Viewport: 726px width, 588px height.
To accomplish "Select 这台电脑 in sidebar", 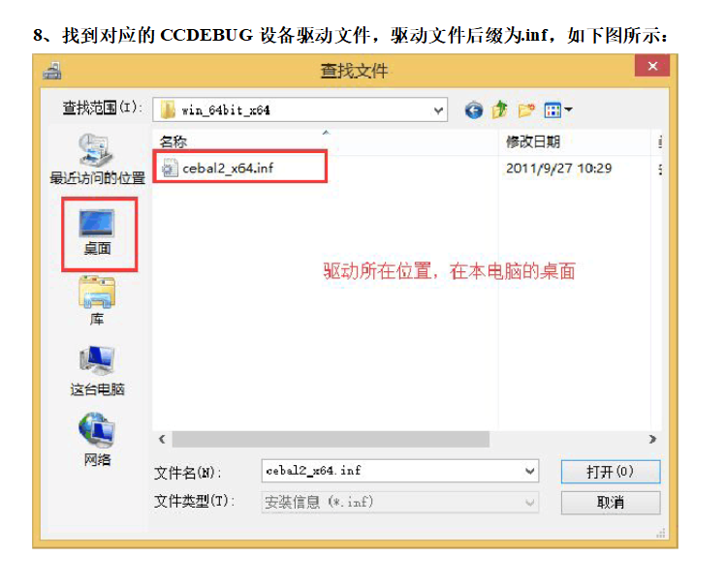I will pos(97,371).
